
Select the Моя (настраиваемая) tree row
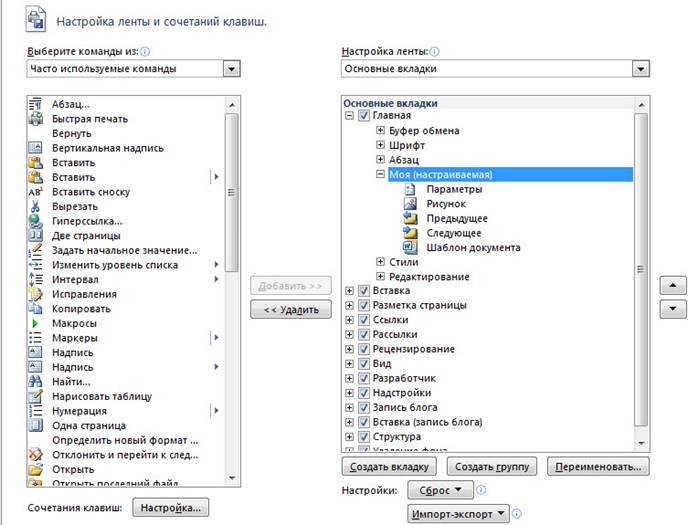[510, 175]
